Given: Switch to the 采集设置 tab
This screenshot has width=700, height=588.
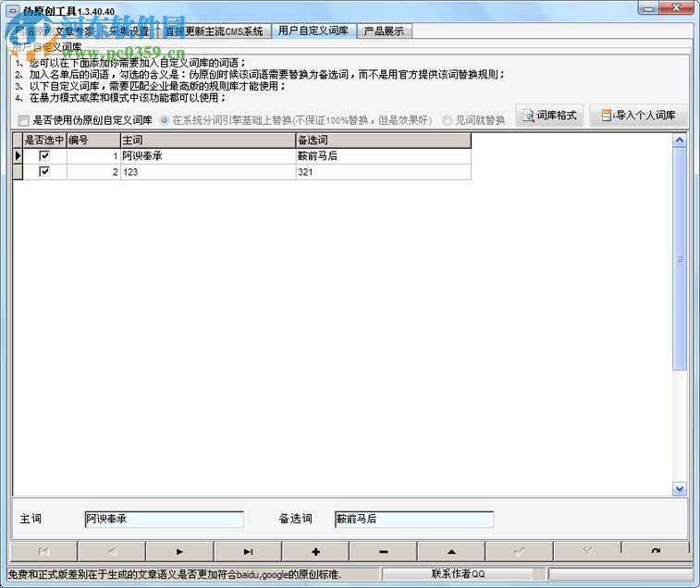Looking at the screenshot, I should coord(129,31).
